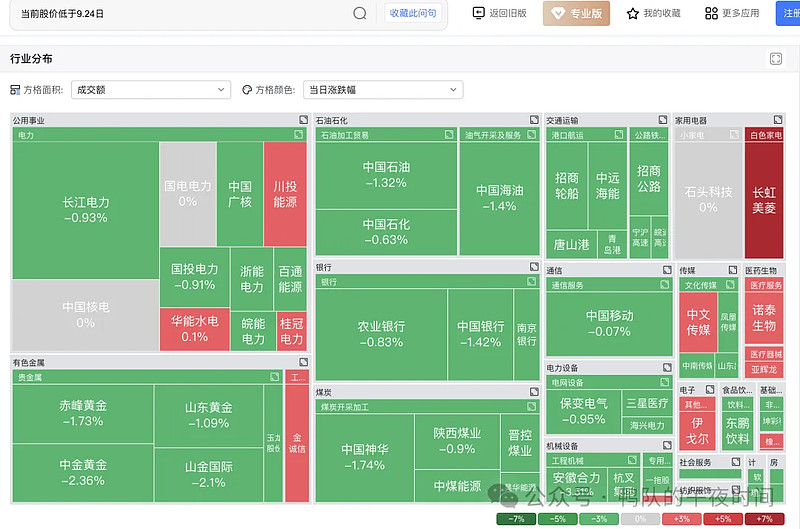Expand the 贵金属 sub-sector icon
Viewport: 800px width, 529px height.
point(274,377)
